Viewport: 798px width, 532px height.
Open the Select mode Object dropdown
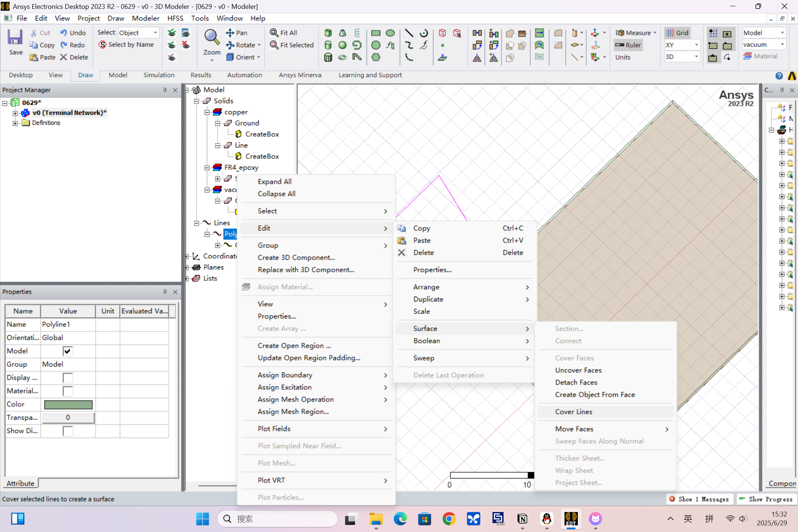point(139,33)
